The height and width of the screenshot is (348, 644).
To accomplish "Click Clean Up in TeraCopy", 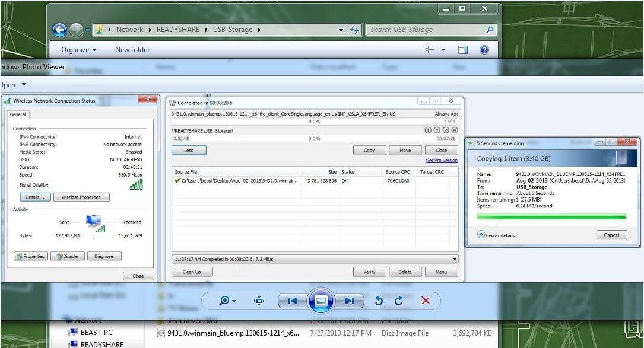I will pos(192,272).
